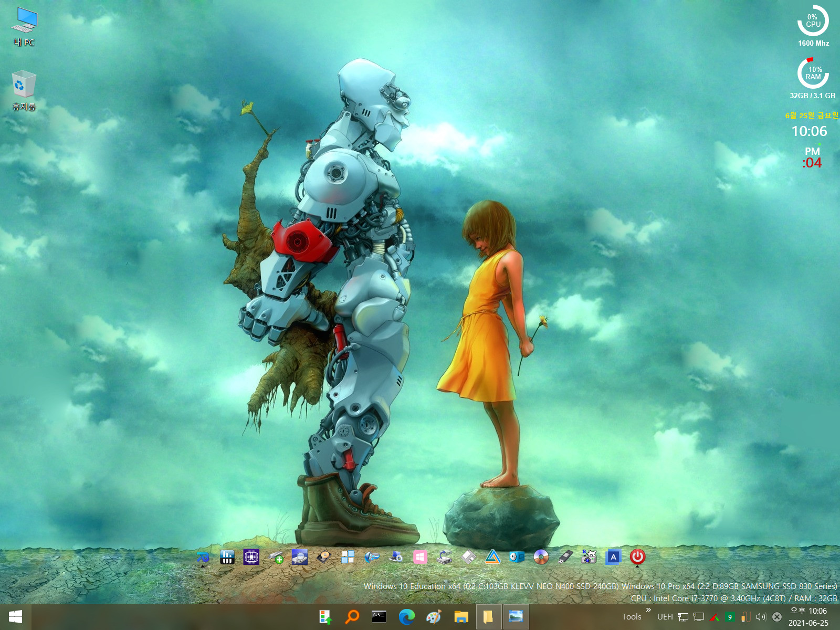This screenshot has width=840, height=630.
Task: Click the safely remove hardware tray icon
Action: [745, 617]
